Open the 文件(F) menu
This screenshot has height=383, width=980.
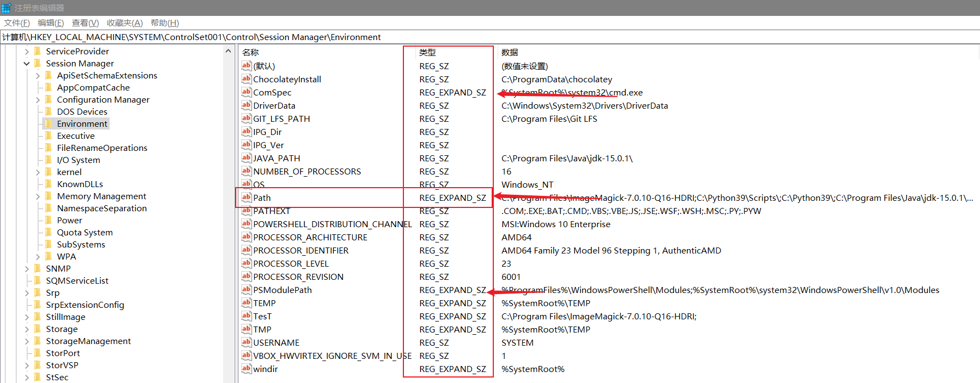coord(16,22)
